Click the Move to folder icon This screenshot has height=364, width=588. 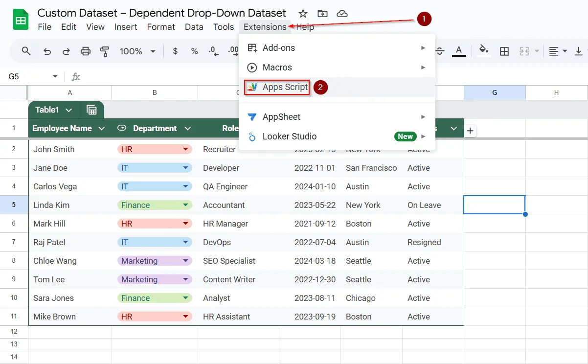[322, 13]
